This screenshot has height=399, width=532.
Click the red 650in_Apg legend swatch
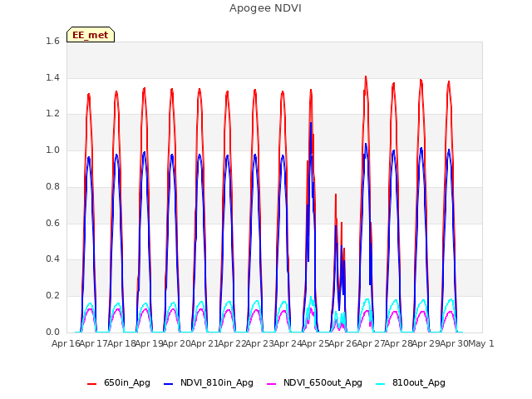[x=91, y=384]
